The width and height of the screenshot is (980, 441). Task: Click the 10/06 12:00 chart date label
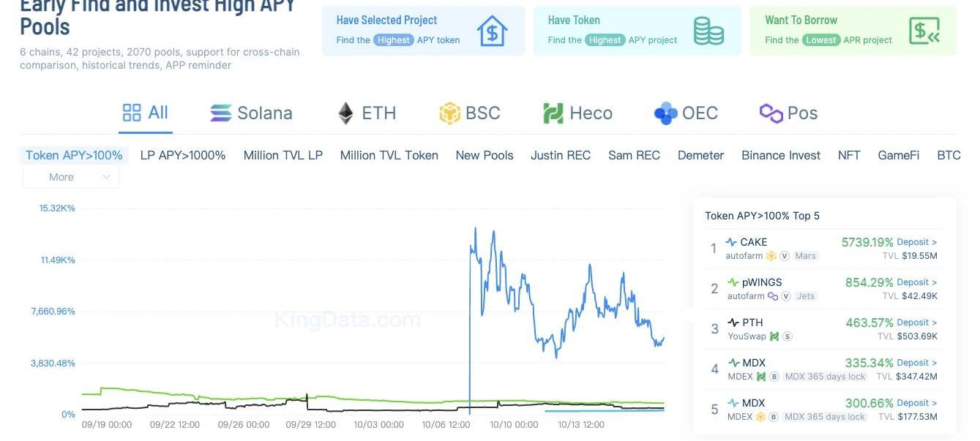click(446, 424)
